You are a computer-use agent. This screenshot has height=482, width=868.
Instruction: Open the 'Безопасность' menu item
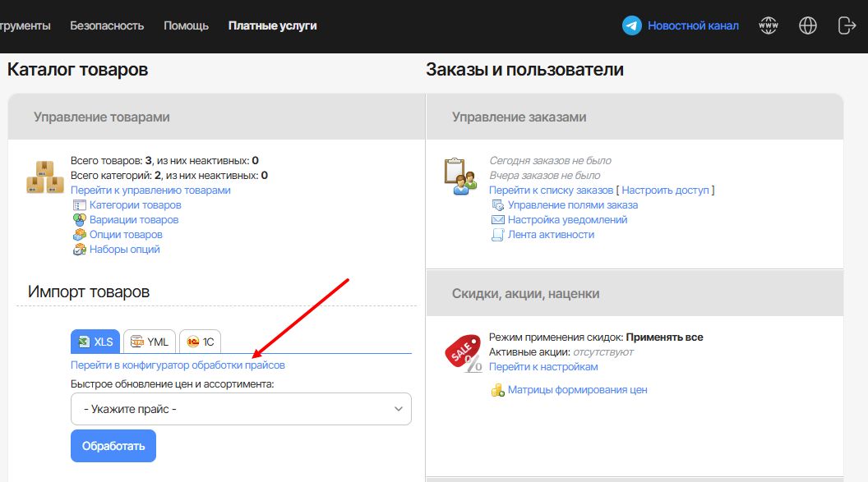point(107,25)
